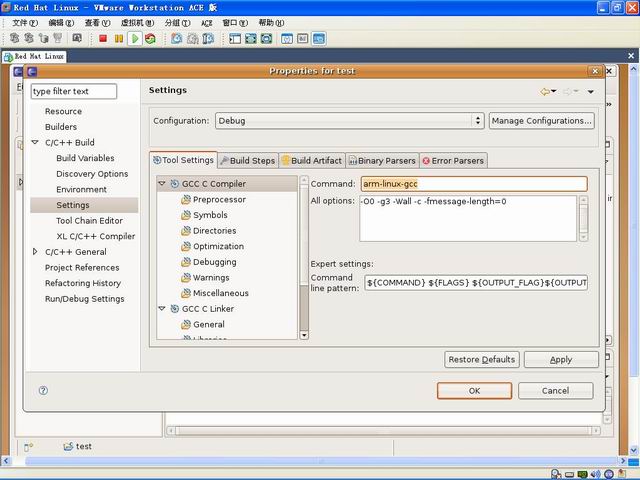Select Discovery Options in the tree
This screenshot has width=640, height=480.
[92, 174]
